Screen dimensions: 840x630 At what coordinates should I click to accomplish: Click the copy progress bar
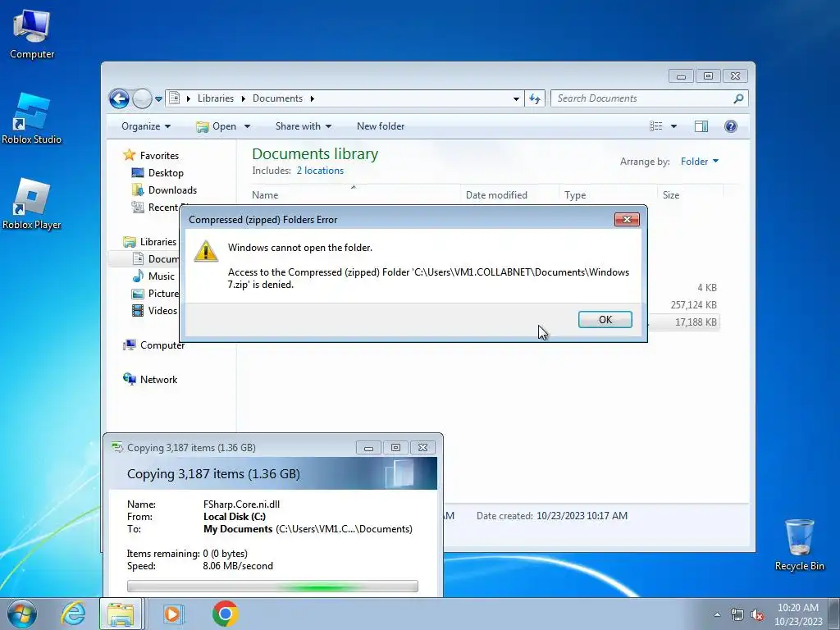(x=272, y=586)
